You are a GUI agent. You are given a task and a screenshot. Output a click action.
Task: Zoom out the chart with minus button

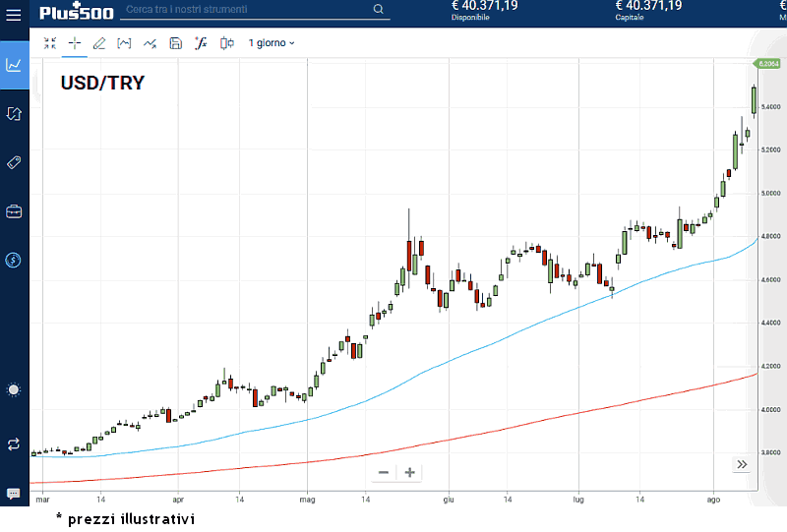point(384,473)
